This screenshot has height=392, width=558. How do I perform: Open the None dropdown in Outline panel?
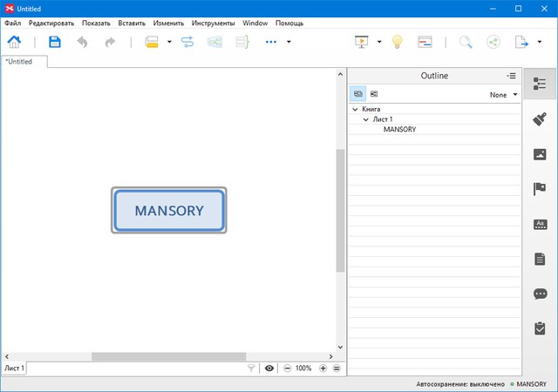503,94
